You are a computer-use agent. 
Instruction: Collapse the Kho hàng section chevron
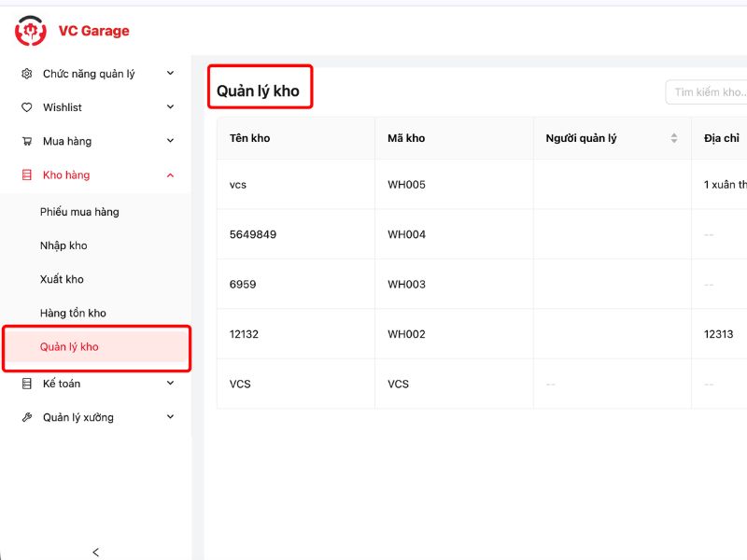point(170,175)
